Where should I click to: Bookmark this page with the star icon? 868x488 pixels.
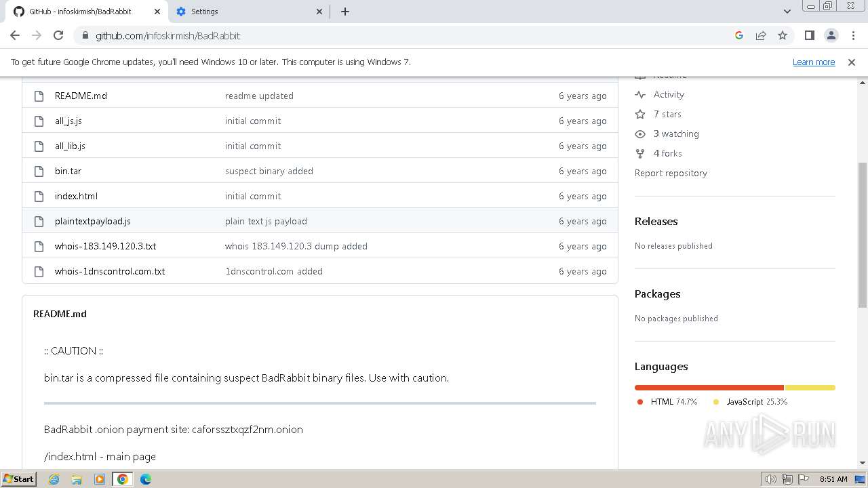pos(783,35)
